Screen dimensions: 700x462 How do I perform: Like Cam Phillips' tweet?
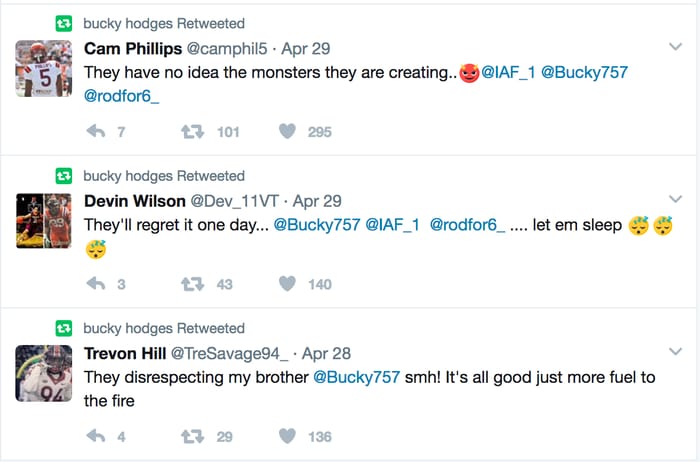(288, 131)
